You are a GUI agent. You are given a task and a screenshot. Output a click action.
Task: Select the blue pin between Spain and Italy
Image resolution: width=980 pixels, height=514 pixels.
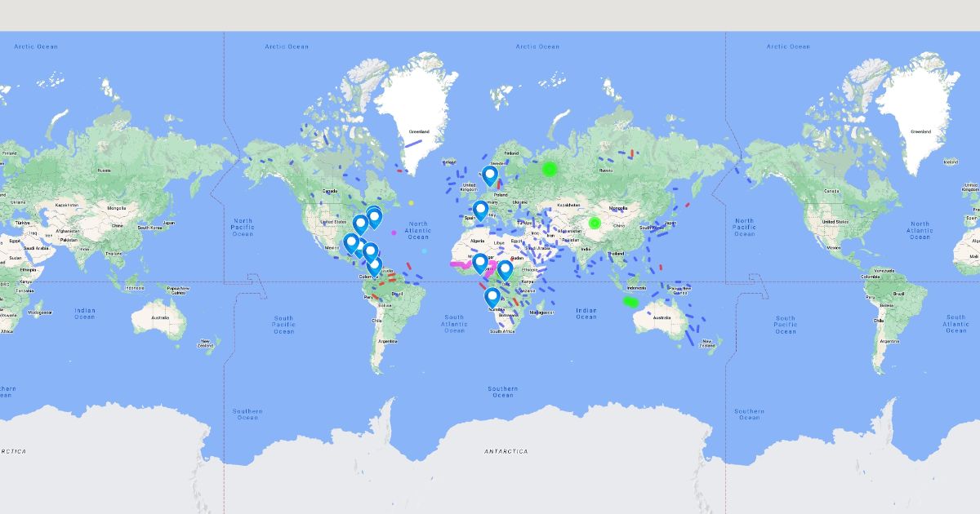coord(481,211)
